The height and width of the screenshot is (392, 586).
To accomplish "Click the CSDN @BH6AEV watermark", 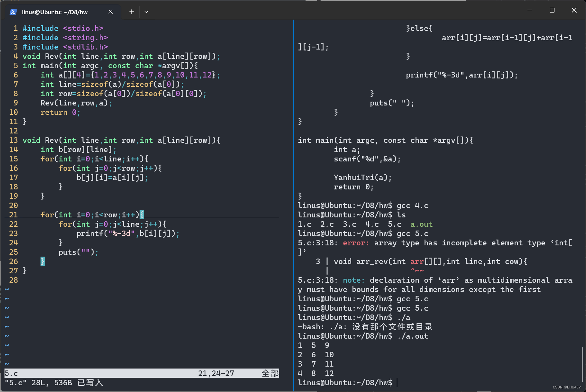I will pos(567,387).
